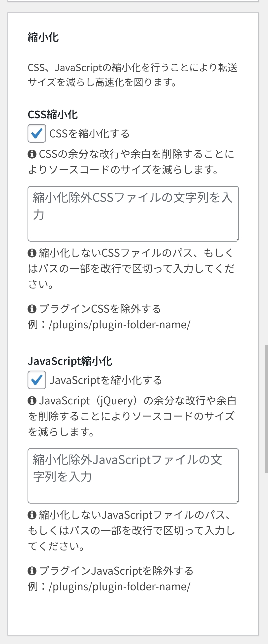The width and height of the screenshot is (268, 644).
Task: Uncheck the CSSを縮小化する checkbox
Action: pos(37,133)
